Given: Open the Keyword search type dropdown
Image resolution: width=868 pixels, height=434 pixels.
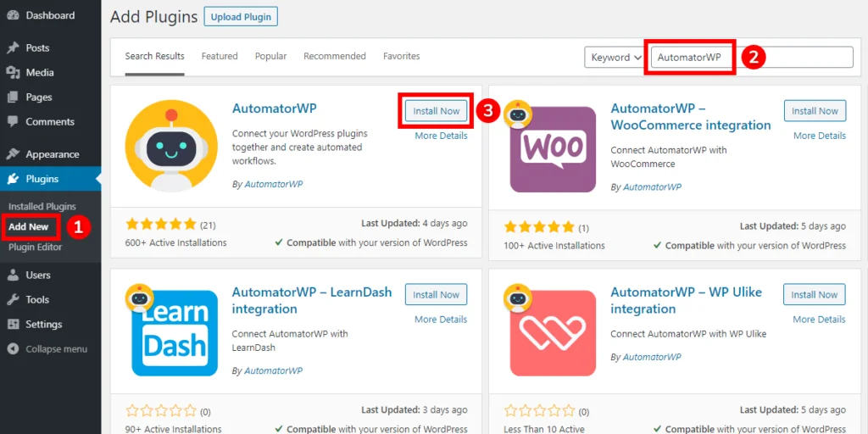Looking at the screenshot, I should 615,58.
